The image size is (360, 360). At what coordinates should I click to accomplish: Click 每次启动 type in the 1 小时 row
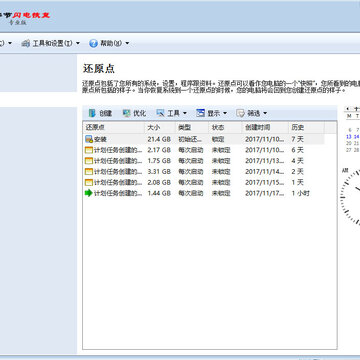pyautogui.click(x=190, y=193)
